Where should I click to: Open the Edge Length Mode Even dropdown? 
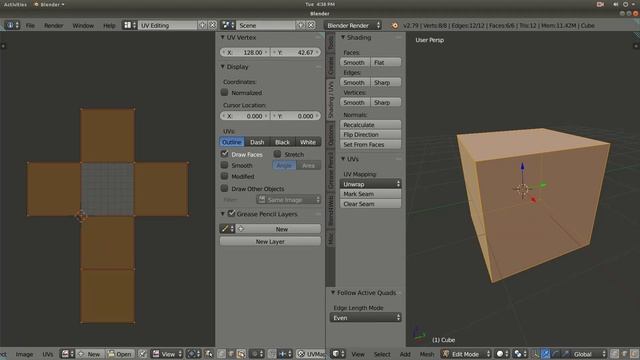(366, 318)
